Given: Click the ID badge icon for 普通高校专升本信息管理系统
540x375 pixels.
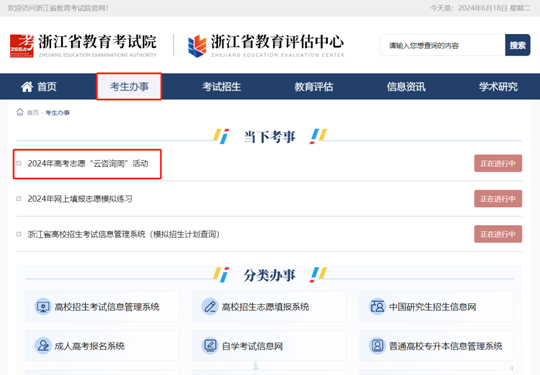Looking at the screenshot, I should click(x=377, y=345).
